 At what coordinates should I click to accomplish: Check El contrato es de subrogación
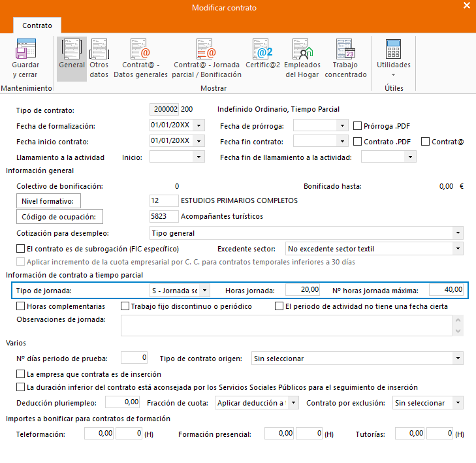tap(20, 249)
